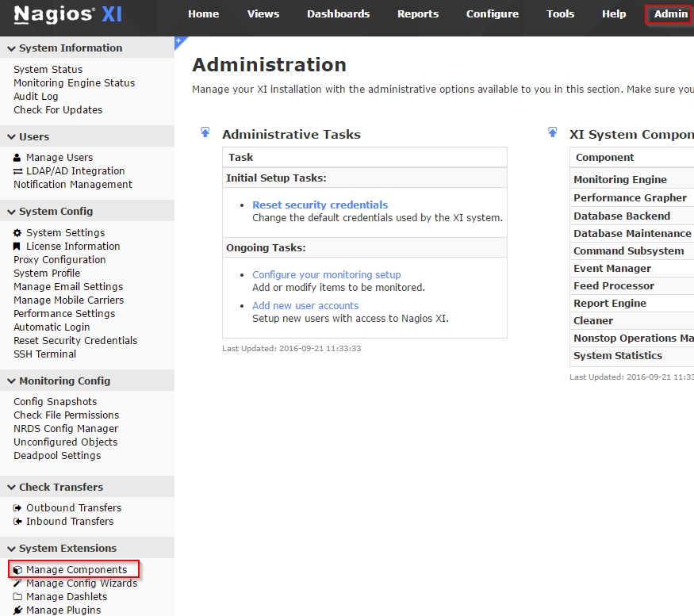Open the Admin menu

pyautogui.click(x=669, y=14)
